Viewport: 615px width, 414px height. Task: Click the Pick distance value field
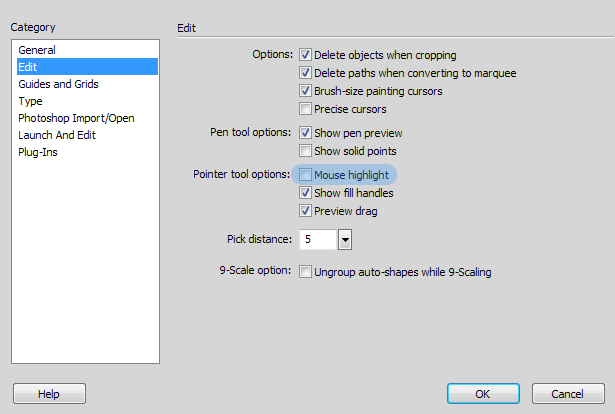[x=318, y=240]
